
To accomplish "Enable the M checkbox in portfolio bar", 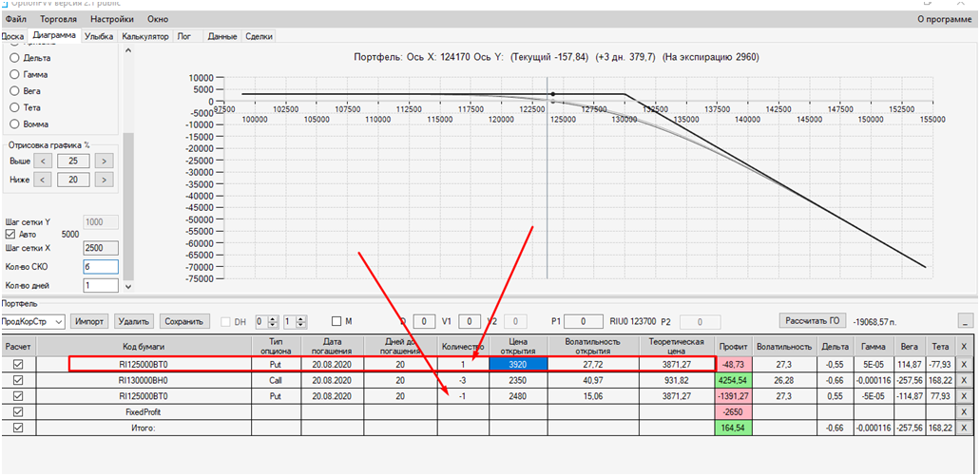I will 336,321.
